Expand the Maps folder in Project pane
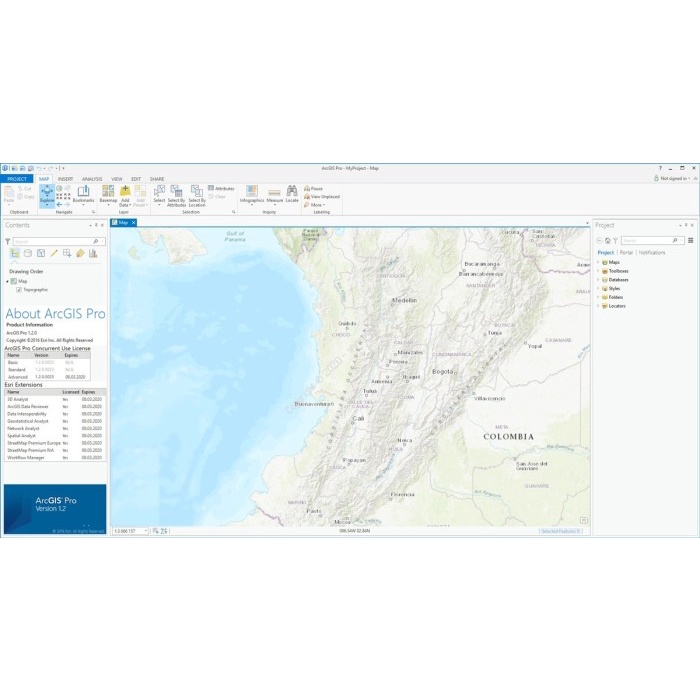 pyautogui.click(x=598, y=262)
